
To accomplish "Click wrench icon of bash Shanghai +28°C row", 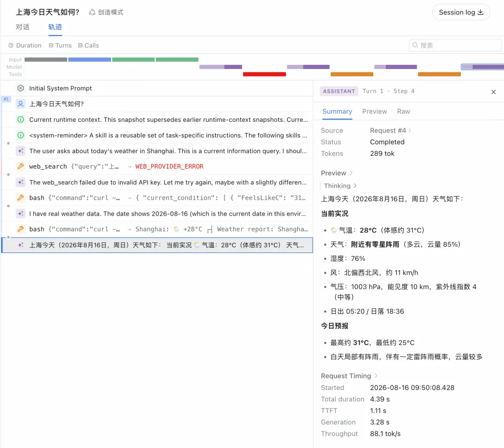I will point(21,229).
